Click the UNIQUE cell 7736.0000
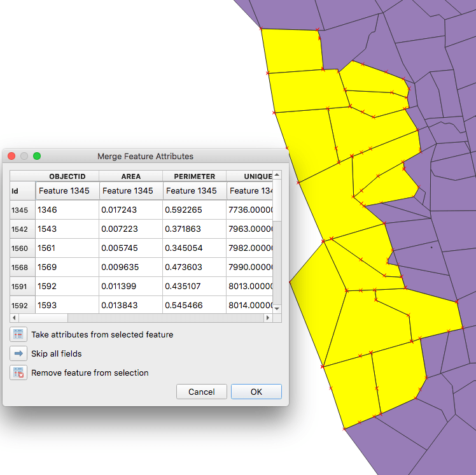 [249, 210]
